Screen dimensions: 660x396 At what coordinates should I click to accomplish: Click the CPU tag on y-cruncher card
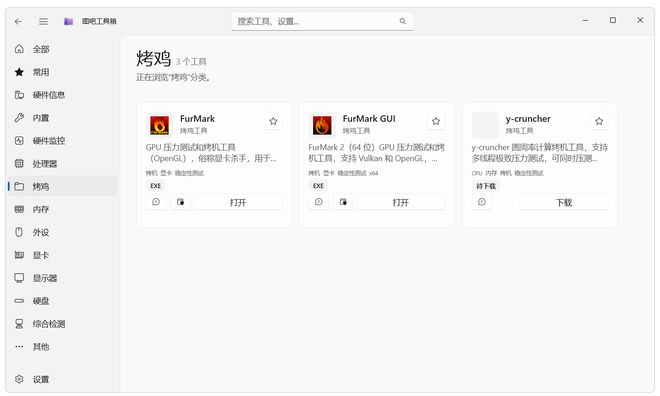(477, 173)
